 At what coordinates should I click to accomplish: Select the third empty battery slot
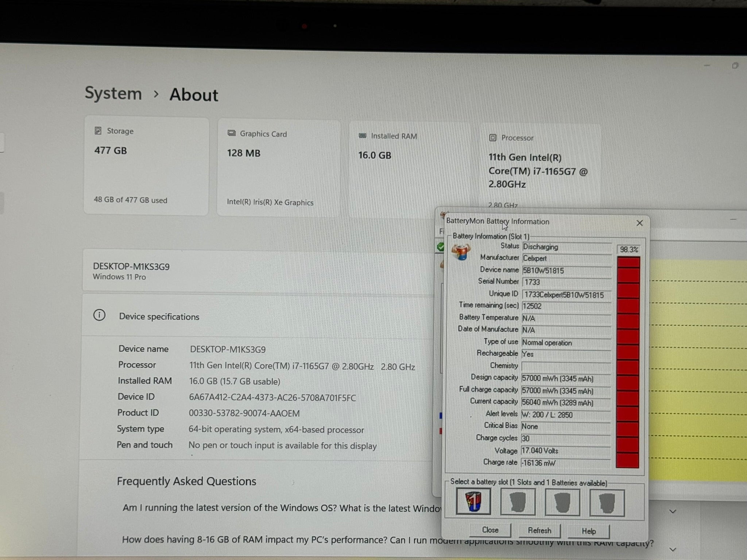(562, 503)
